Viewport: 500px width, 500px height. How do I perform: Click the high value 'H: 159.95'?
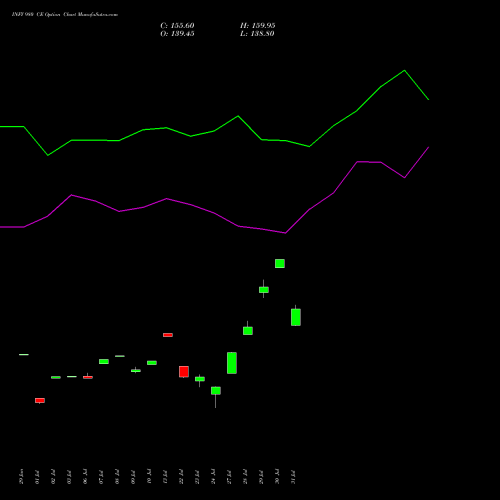(x=257, y=26)
